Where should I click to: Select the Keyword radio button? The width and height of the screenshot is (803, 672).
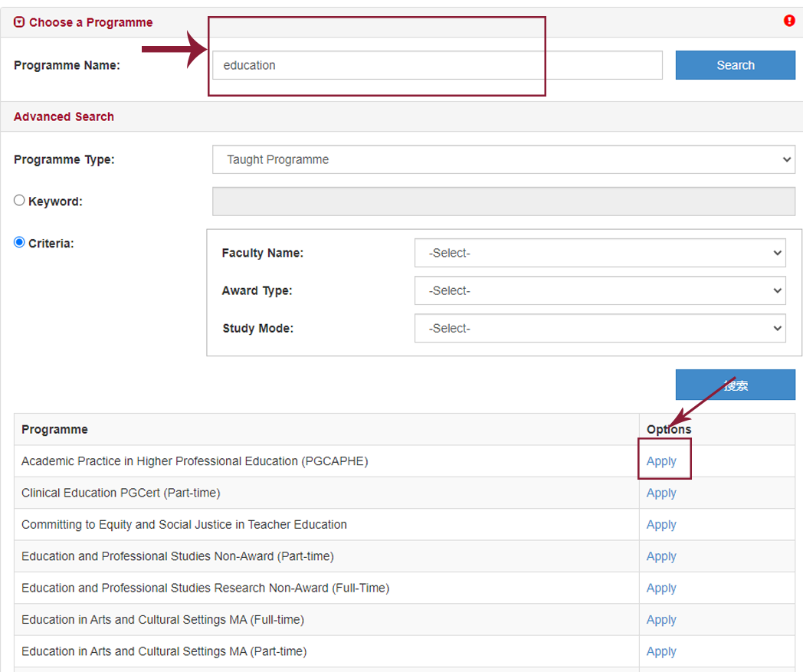(x=20, y=200)
